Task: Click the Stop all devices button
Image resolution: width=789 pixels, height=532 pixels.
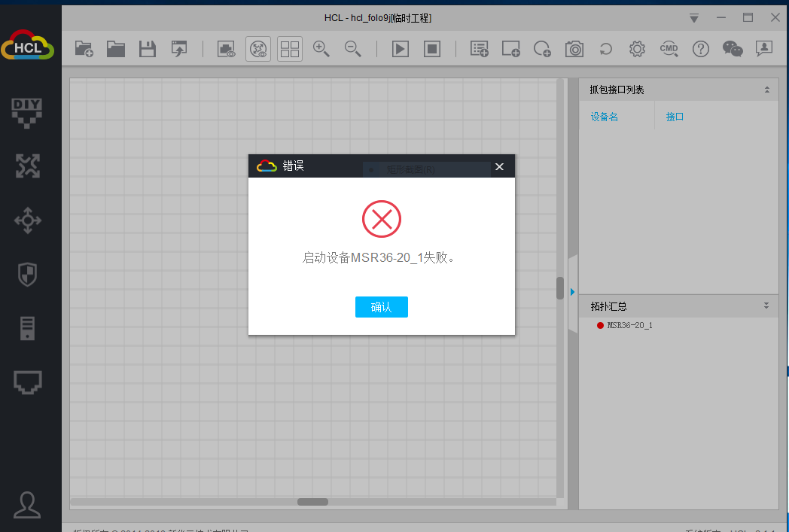Action: point(432,49)
